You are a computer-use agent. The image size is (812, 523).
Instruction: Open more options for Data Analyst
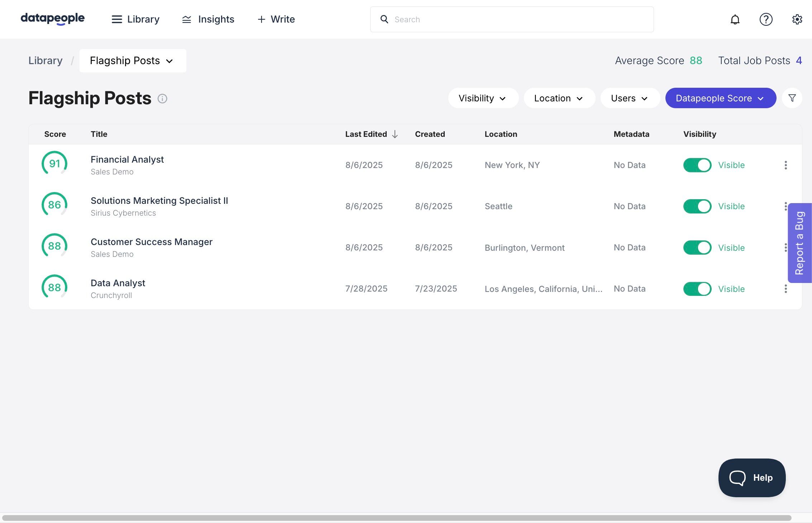click(x=785, y=289)
